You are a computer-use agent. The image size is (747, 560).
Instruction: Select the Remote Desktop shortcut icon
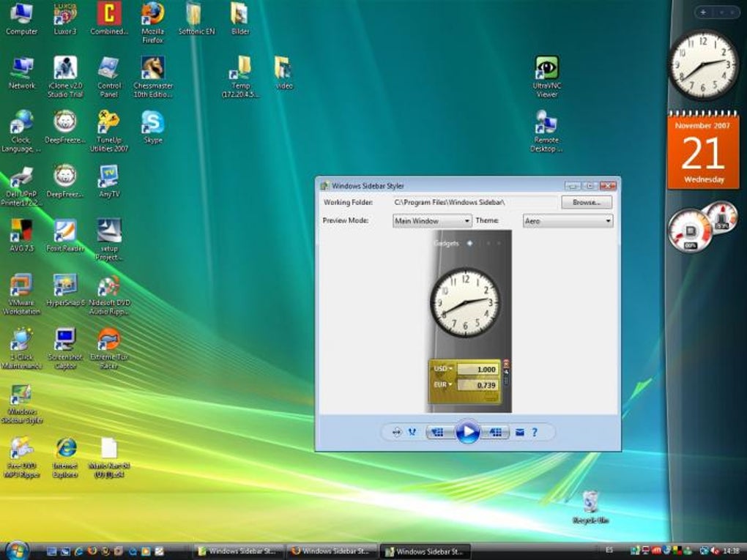(546, 131)
